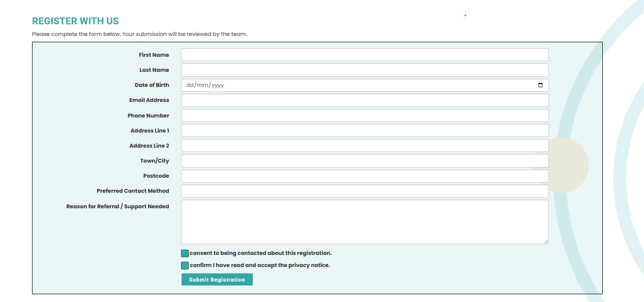Grab the text area resize handle
This screenshot has width=644, height=302.
(x=546, y=241)
